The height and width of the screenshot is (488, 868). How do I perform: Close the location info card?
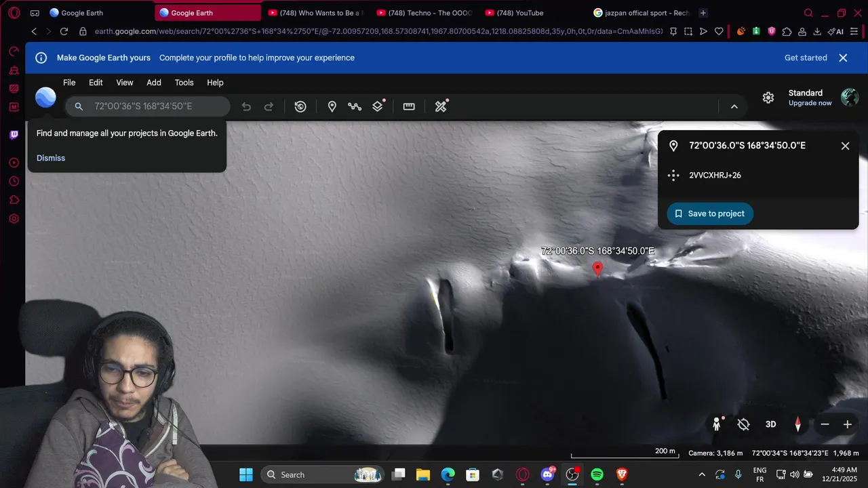845,146
